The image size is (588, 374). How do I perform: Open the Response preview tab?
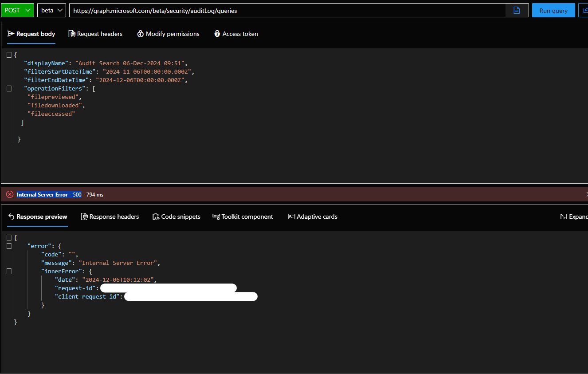click(x=37, y=217)
